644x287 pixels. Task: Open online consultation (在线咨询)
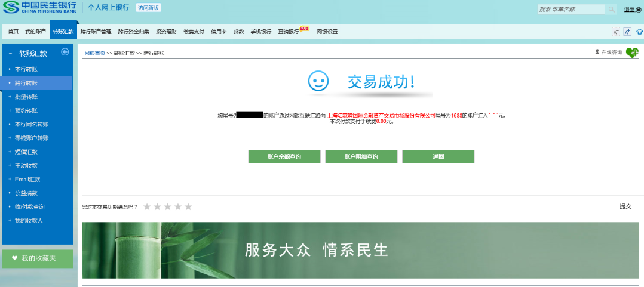(x=609, y=52)
